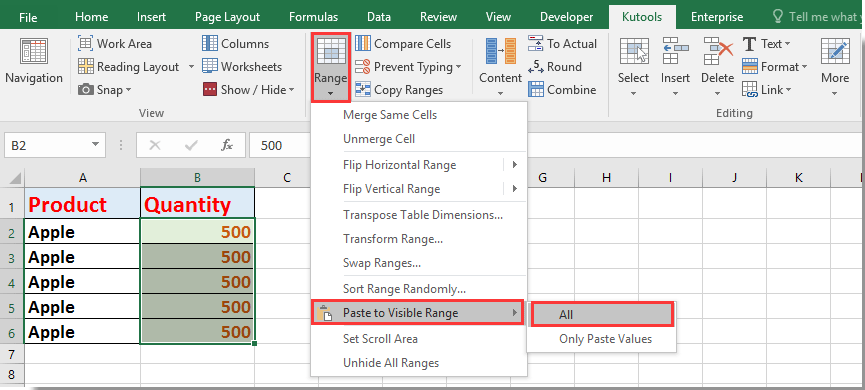Switch to the Enterprise tab

click(717, 17)
